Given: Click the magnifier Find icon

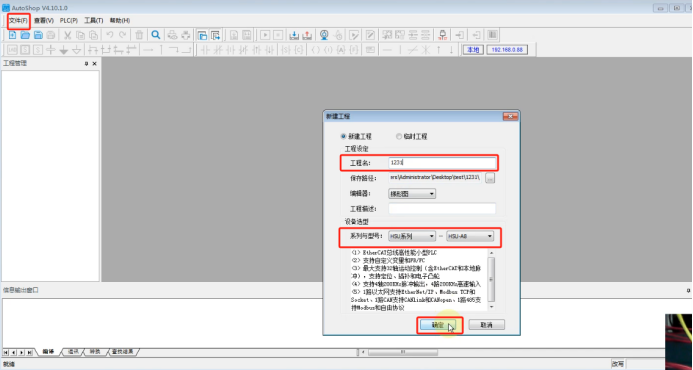Looking at the screenshot, I should 156,35.
